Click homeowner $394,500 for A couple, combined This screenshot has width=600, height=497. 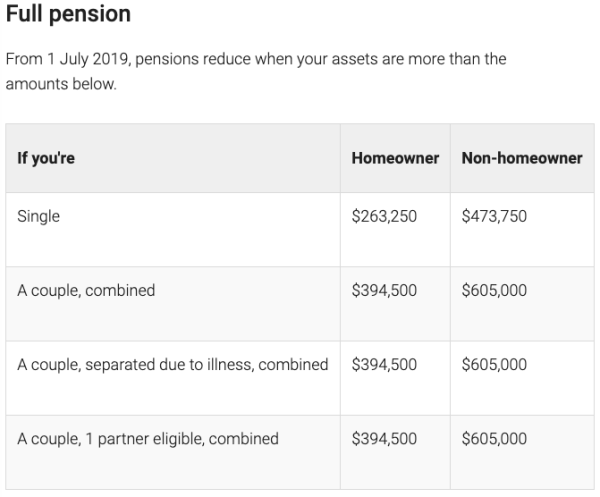click(x=384, y=291)
